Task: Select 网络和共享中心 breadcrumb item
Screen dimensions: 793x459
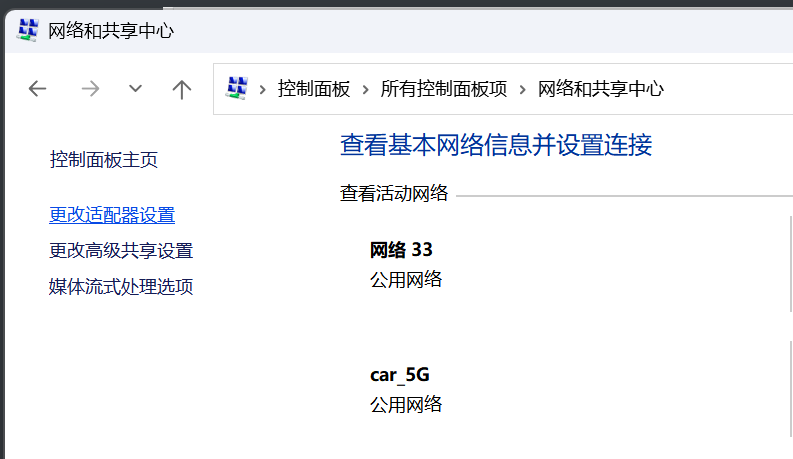Action: point(600,89)
